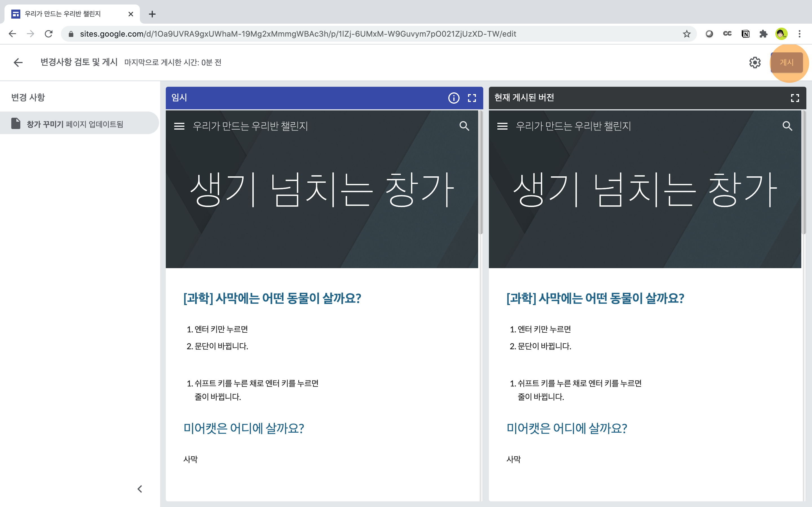Bookmark this page with star icon
Image resolution: width=812 pixels, height=507 pixels.
tap(687, 34)
